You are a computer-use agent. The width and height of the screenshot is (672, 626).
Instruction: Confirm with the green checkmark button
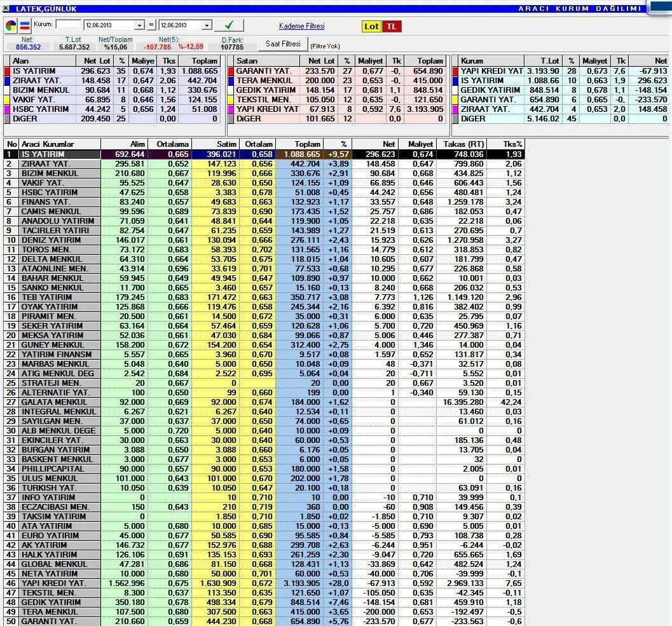229,25
